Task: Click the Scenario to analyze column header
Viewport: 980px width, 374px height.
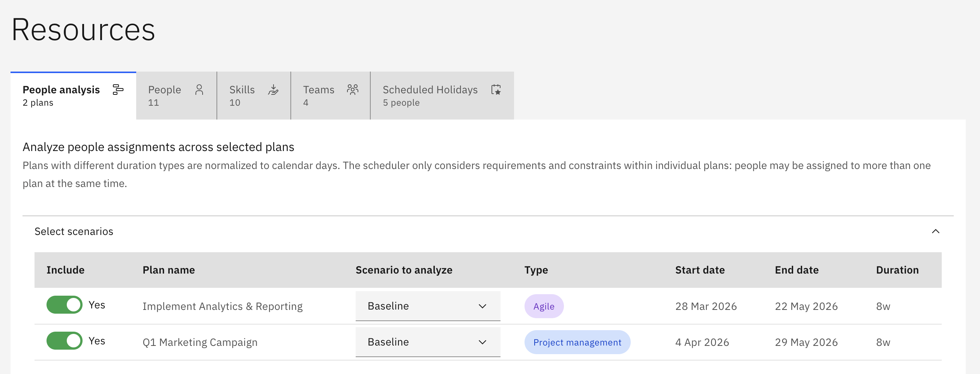Action: [404, 270]
